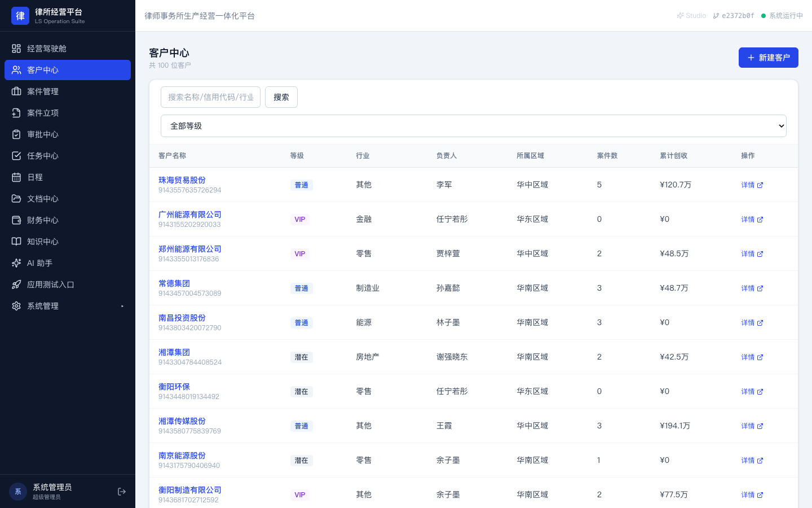Open the 文档中心 folder icon

[x=16, y=199]
